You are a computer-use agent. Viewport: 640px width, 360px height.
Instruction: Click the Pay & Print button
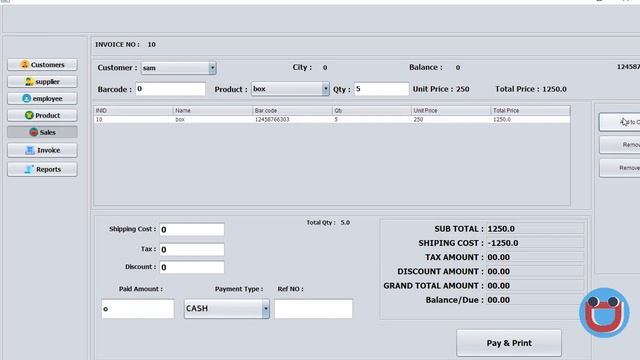509,343
